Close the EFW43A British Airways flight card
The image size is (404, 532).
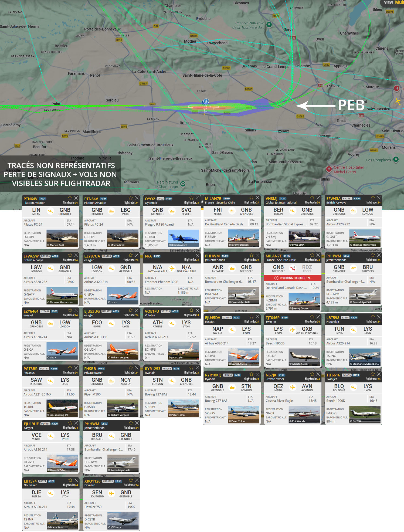(x=379, y=198)
